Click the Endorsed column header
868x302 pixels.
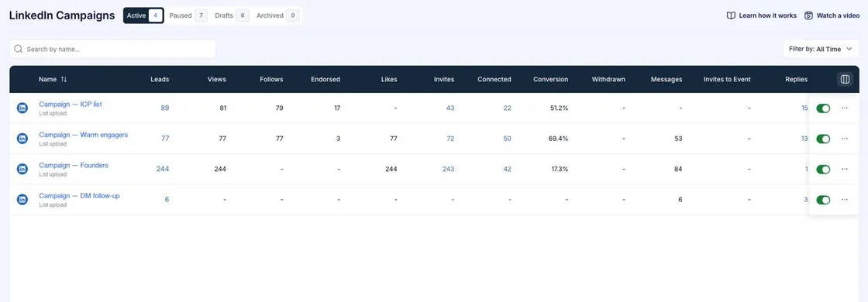click(325, 80)
